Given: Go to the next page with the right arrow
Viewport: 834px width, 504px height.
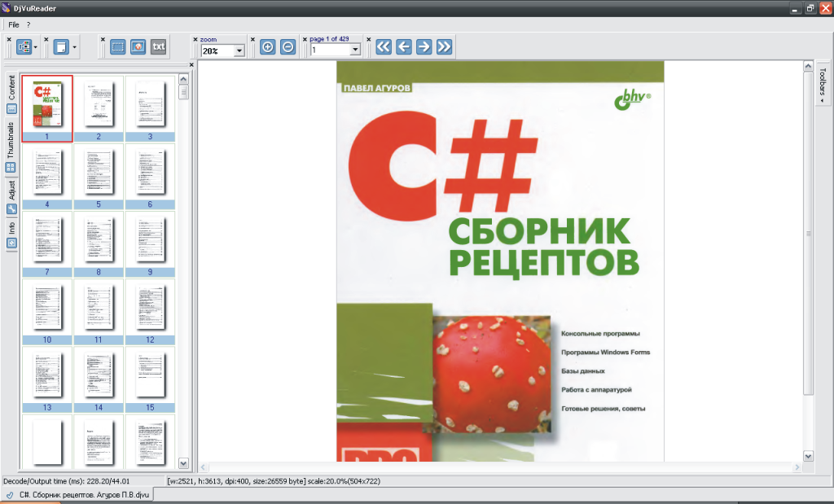Looking at the screenshot, I should [x=424, y=46].
